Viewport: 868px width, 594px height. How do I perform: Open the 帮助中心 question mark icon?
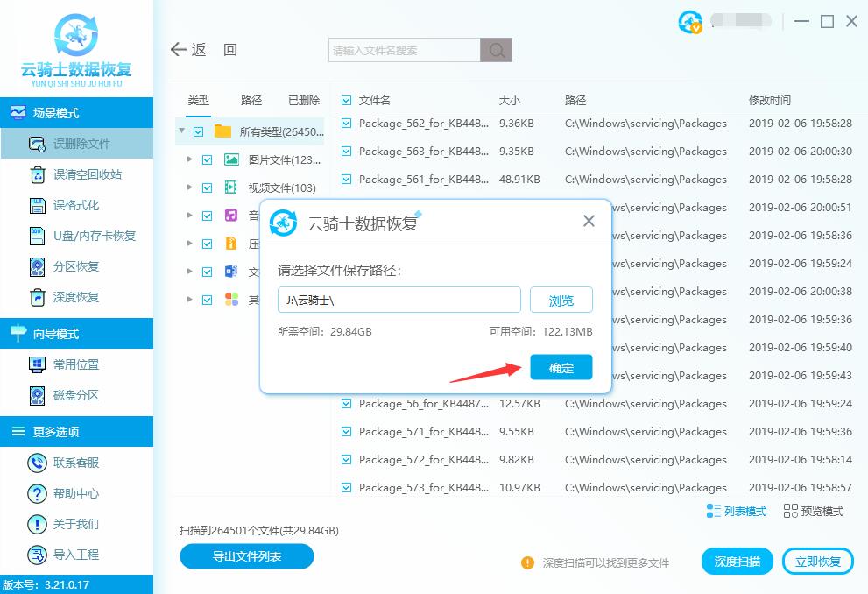pos(37,493)
